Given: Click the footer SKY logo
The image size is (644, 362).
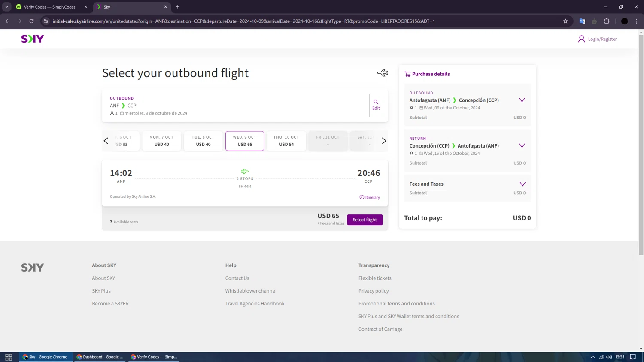Looking at the screenshot, I should pyautogui.click(x=33, y=268).
